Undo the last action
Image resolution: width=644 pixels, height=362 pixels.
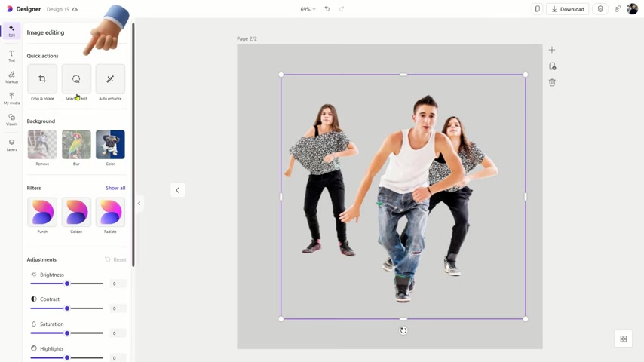(327, 9)
